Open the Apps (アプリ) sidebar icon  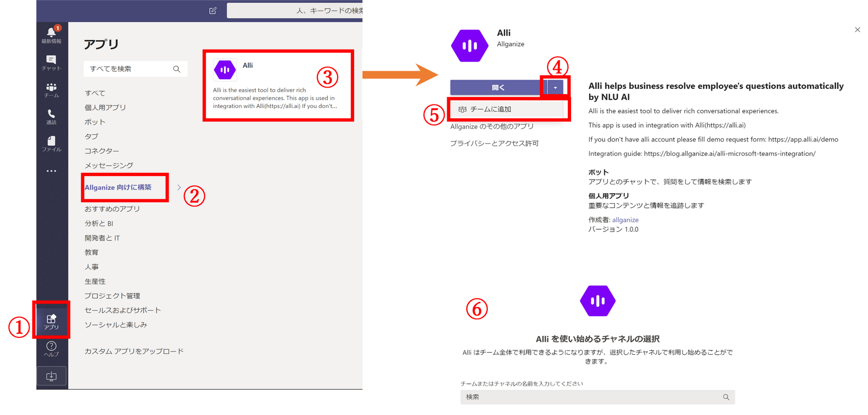51,322
